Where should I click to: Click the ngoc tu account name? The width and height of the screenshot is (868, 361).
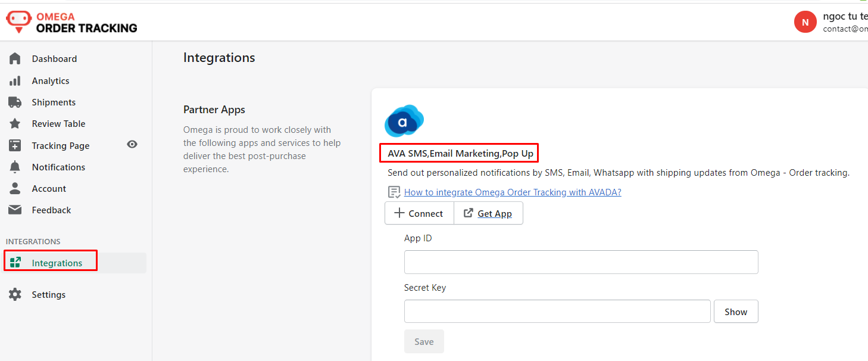pos(845,17)
